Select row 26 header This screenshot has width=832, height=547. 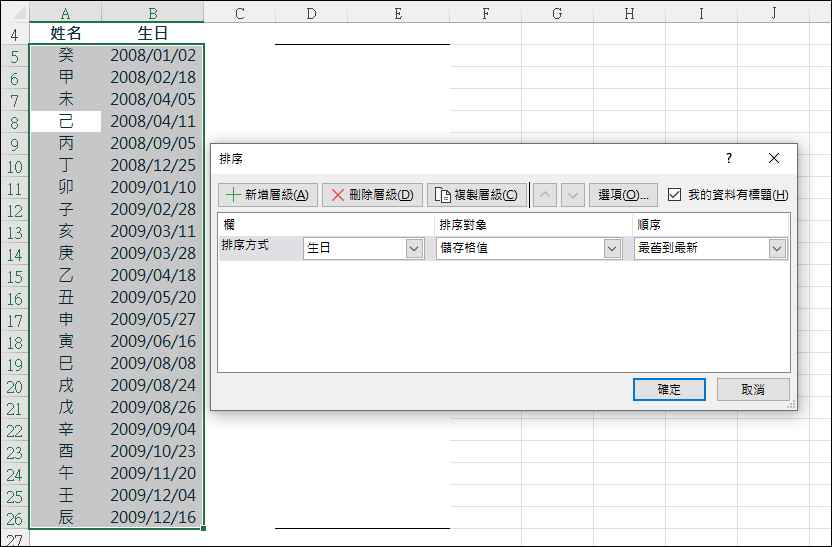point(14,518)
